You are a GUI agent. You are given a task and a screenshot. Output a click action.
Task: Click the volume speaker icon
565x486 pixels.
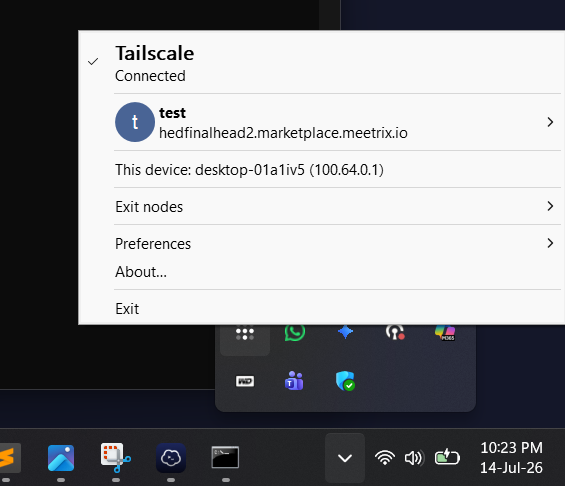tap(414, 458)
